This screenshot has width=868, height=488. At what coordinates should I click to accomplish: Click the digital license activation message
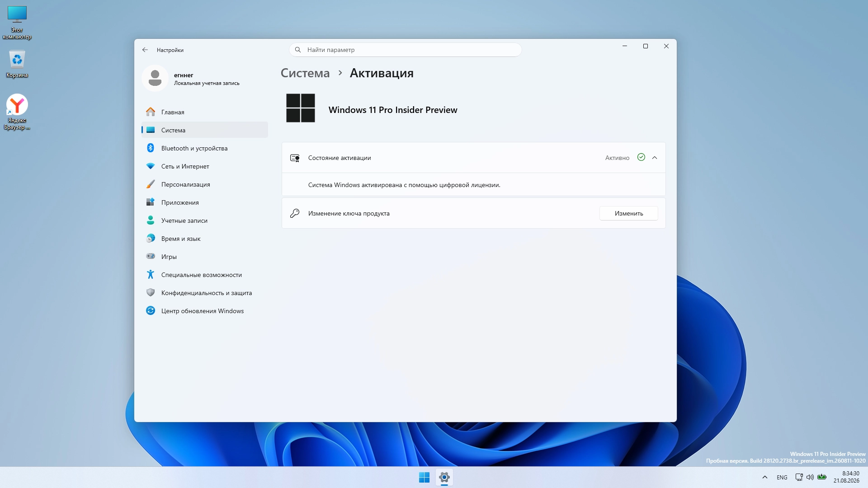[x=404, y=185]
